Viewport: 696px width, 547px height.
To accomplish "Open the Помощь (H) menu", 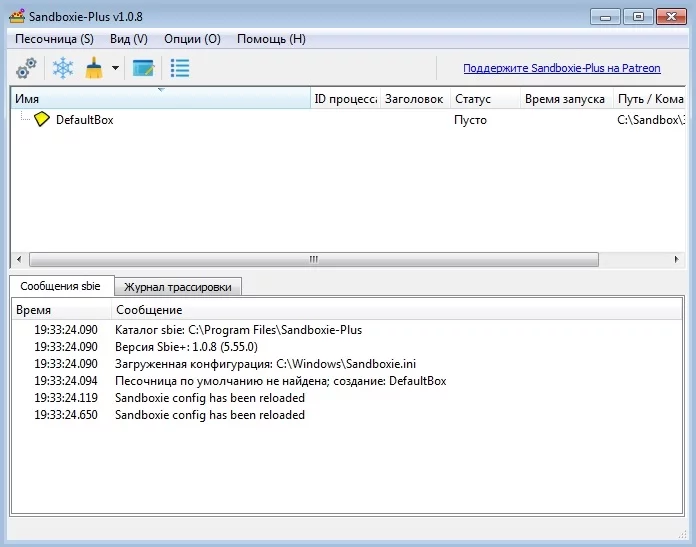I will click(271, 39).
